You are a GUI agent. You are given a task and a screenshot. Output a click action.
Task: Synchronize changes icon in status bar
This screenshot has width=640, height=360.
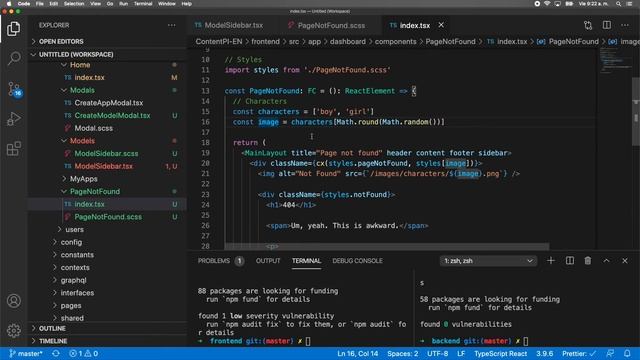[x=56, y=353]
